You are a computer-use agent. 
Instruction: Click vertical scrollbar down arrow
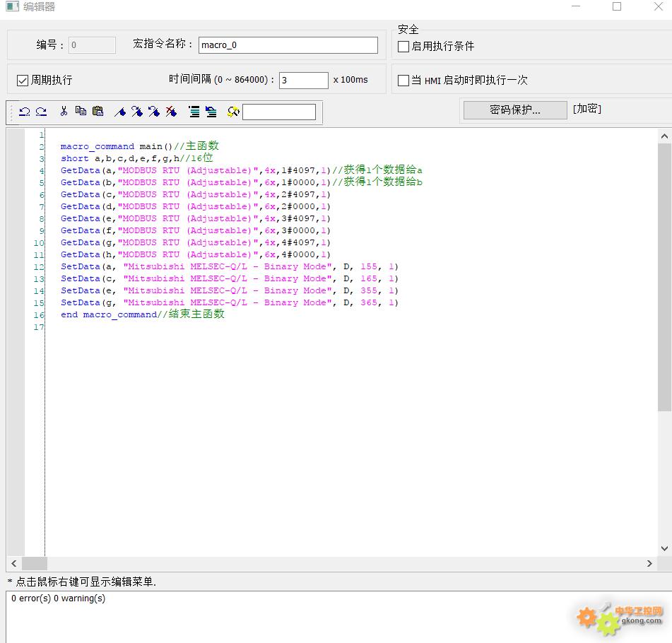tap(664, 548)
